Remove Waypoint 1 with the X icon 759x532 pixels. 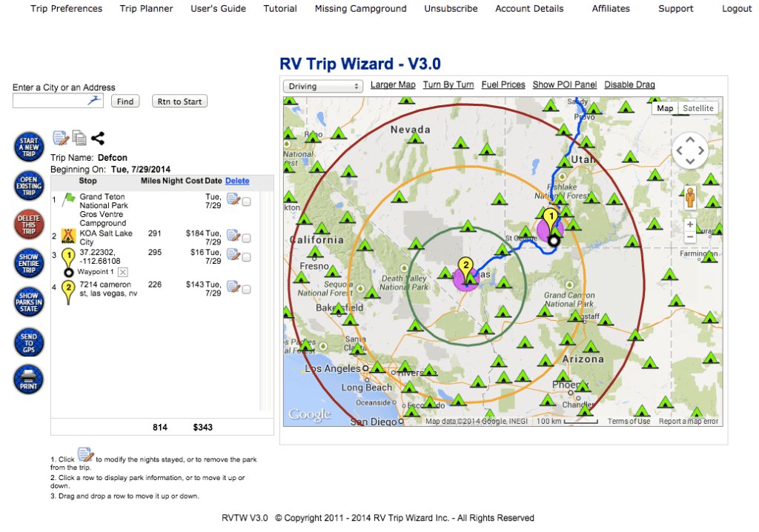tap(123, 272)
